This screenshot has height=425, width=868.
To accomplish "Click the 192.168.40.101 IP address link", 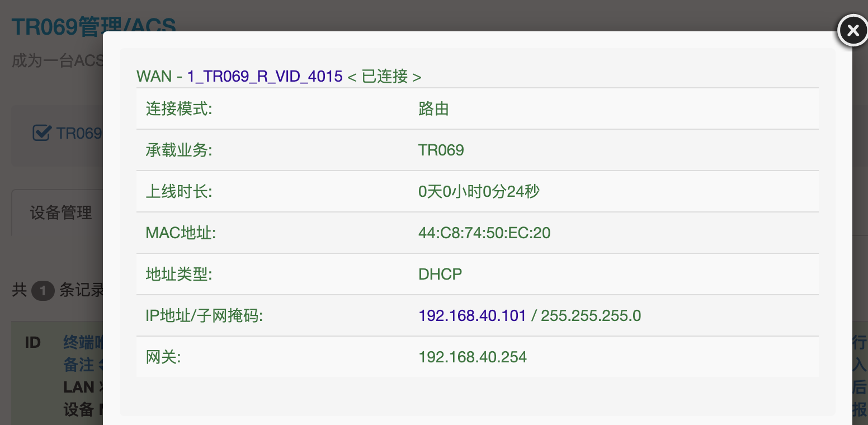I will point(472,316).
